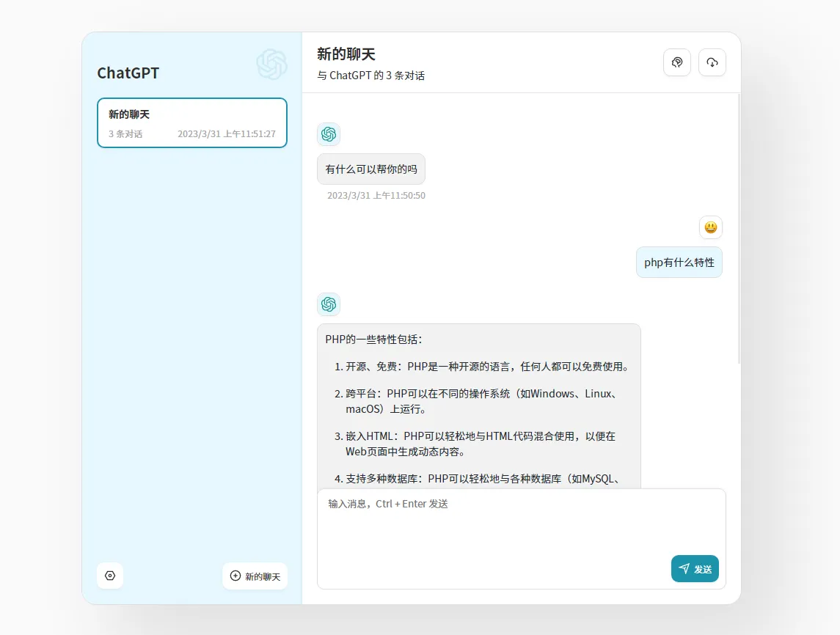This screenshot has width=840, height=635.
Task: Click list item 4 about 支持多种数据库
Action: point(478,479)
